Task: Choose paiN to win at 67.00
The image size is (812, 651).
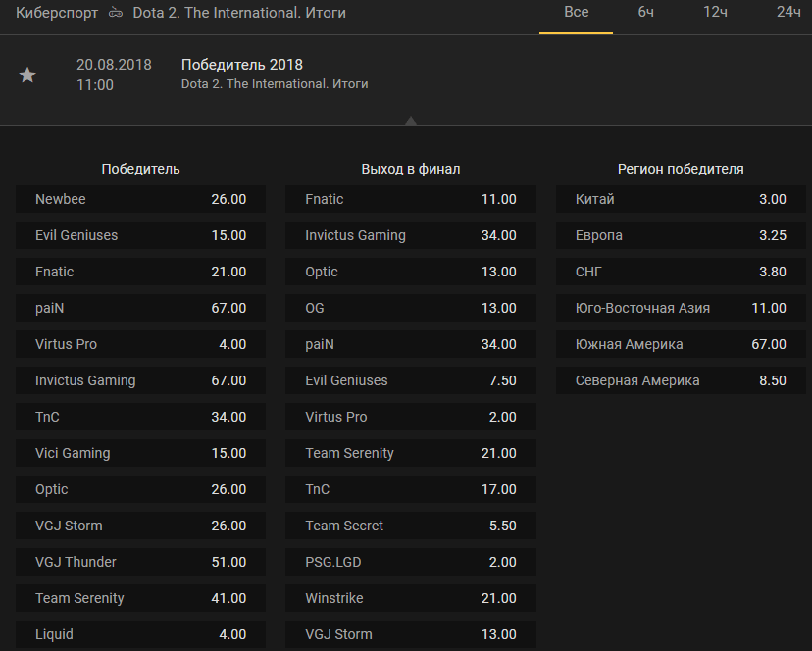Action: 141,308
